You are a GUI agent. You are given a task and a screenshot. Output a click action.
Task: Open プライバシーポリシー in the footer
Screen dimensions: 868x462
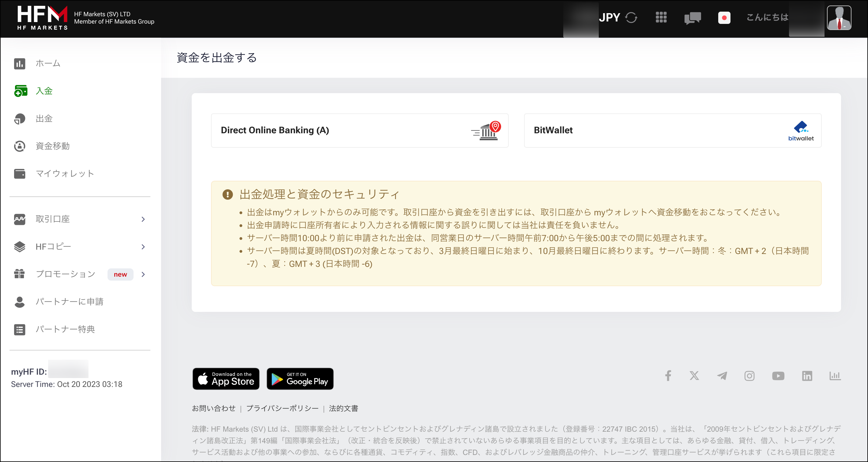click(x=282, y=408)
